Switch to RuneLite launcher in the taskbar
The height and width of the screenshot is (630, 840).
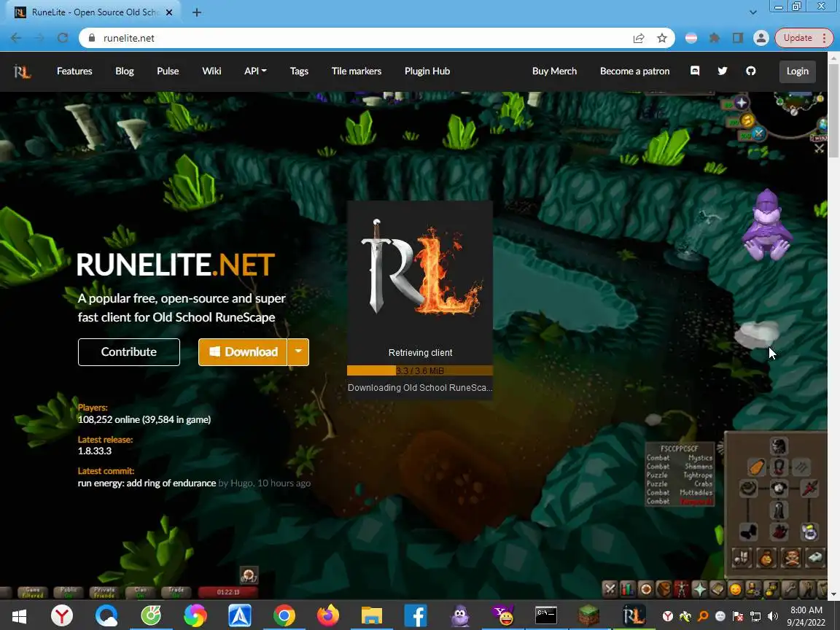634,615
